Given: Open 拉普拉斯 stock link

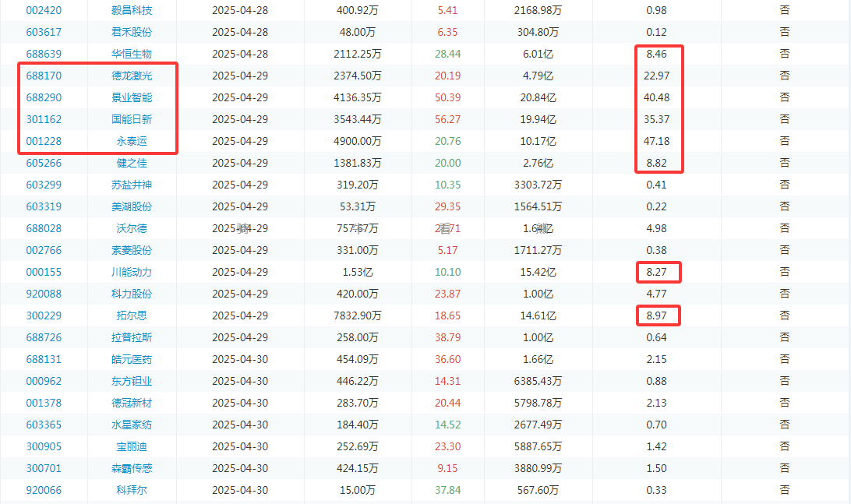Looking at the screenshot, I should 132,337.
